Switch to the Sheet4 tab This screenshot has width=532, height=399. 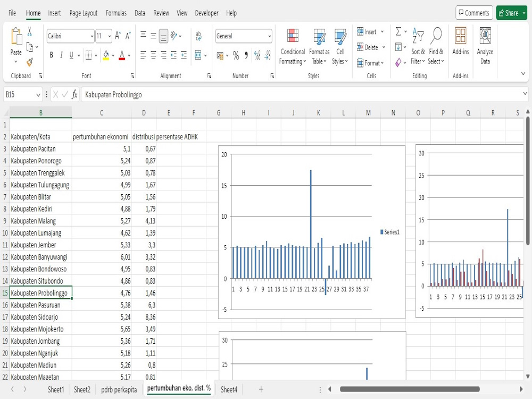[x=229, y=389]
